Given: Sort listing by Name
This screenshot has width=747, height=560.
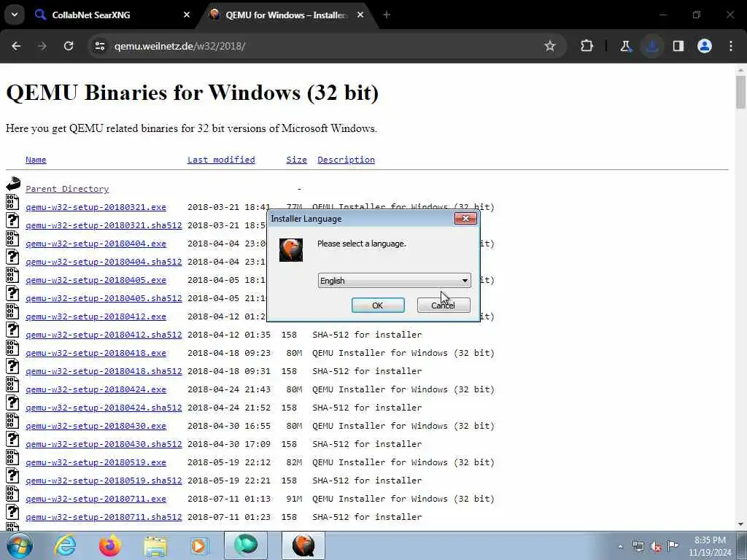Looking at the screenshot, I should click(36, 160).
